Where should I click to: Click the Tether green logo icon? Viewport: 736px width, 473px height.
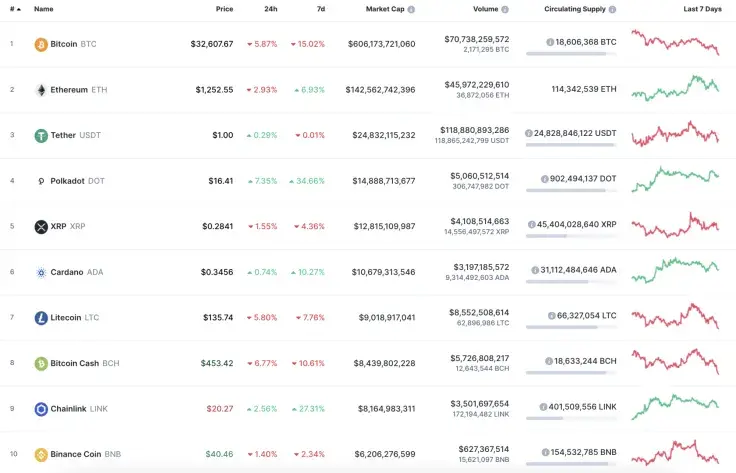tap(41, 135)
